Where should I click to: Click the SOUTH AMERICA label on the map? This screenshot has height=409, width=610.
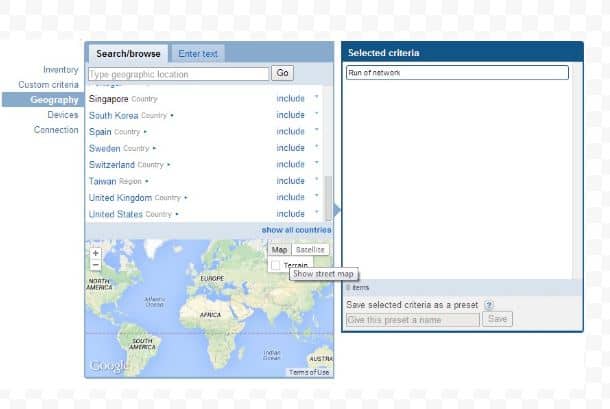(142, 344)
